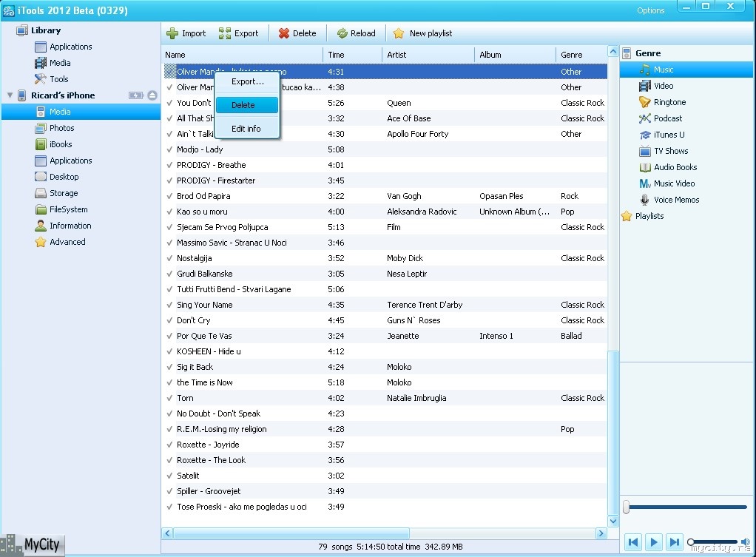Screen dimensions: 756x557
Task: Open Voice Memos category
Action: pyautogui.click(x=675, y=200)
